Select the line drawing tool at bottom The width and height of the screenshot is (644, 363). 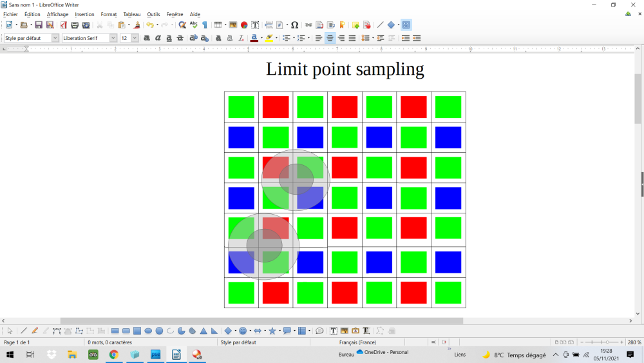point(24,331)
